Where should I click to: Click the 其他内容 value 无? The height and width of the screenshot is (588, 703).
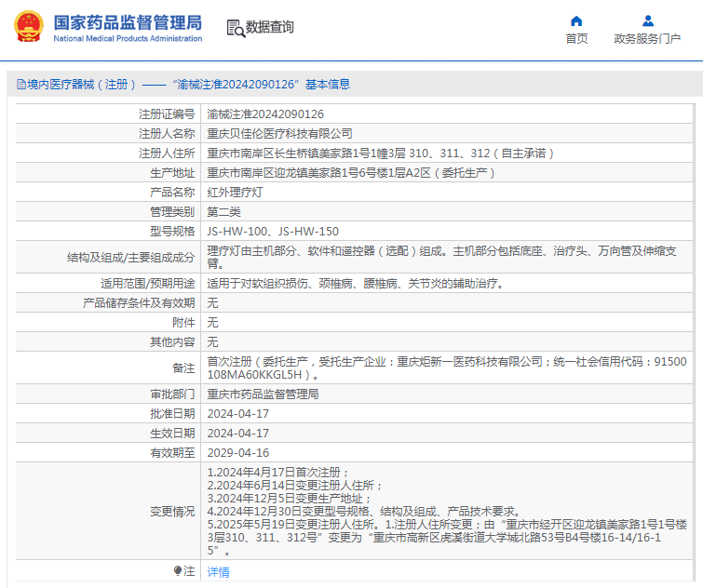click(212, 342)
